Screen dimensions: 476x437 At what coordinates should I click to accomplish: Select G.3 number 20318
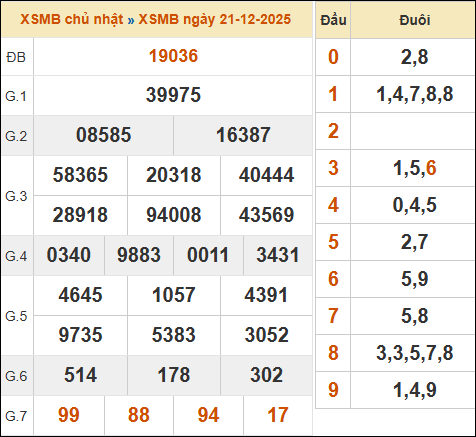click(x=174, y=175)
